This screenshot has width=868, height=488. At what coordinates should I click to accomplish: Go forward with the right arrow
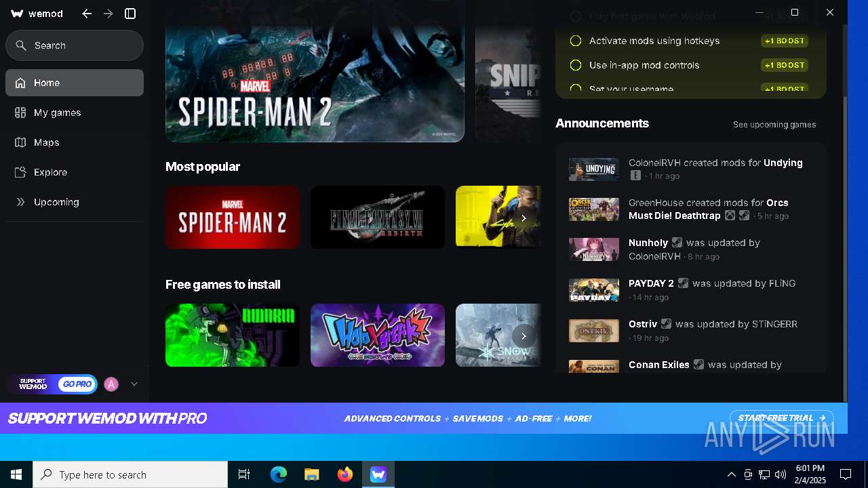point(108,14)
